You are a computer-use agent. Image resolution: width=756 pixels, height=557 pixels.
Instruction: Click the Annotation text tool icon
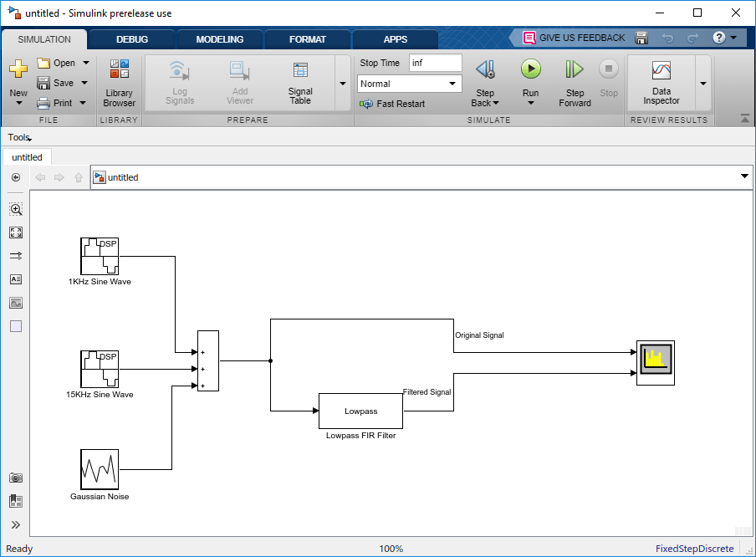pyautogui.click(x=16, y=279)
